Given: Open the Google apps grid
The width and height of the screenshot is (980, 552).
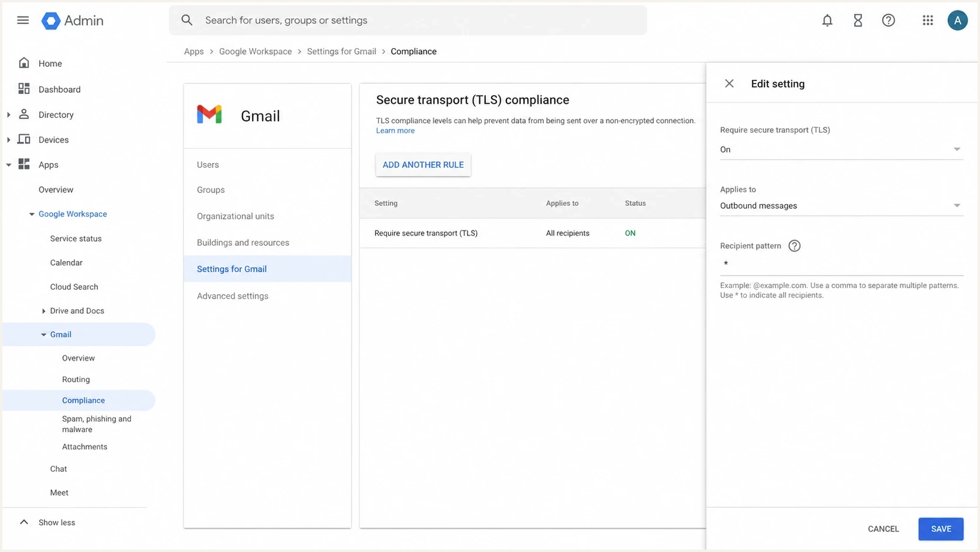Looking at the screenshot, I should coord(927,21).
